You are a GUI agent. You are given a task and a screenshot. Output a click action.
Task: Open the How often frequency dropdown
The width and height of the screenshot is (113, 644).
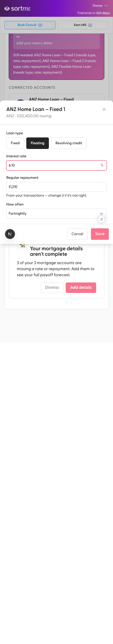(56, 214)
